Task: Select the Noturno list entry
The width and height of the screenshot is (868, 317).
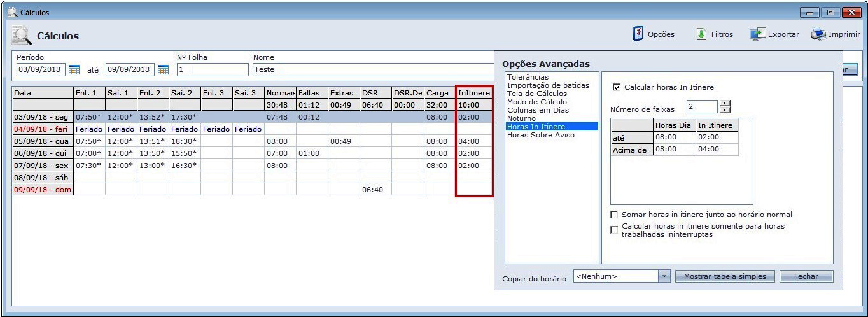Action: click(x=521, y=118)
